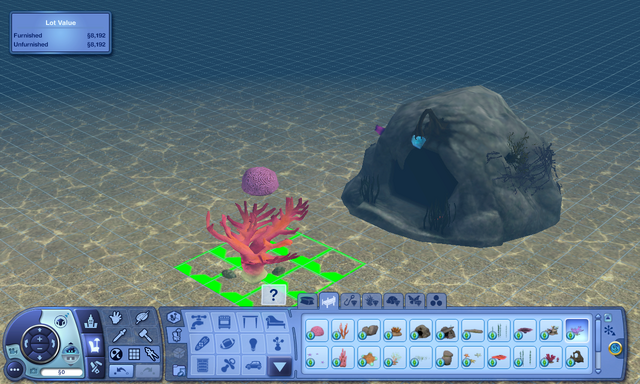Open the gold-ringed store button
Screen dimensions: 640x384
click(615, 348)
